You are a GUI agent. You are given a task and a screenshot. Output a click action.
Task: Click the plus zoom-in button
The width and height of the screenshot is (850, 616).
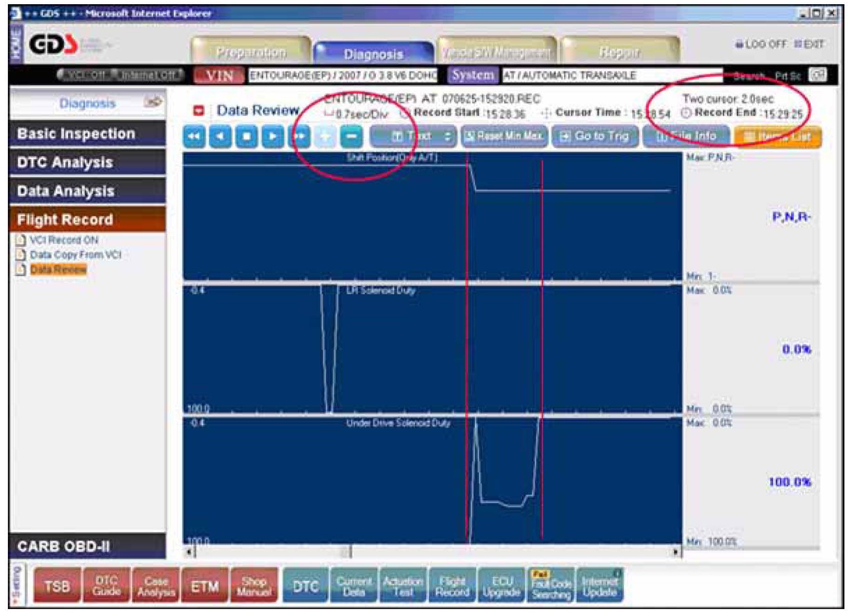point(325,136)
